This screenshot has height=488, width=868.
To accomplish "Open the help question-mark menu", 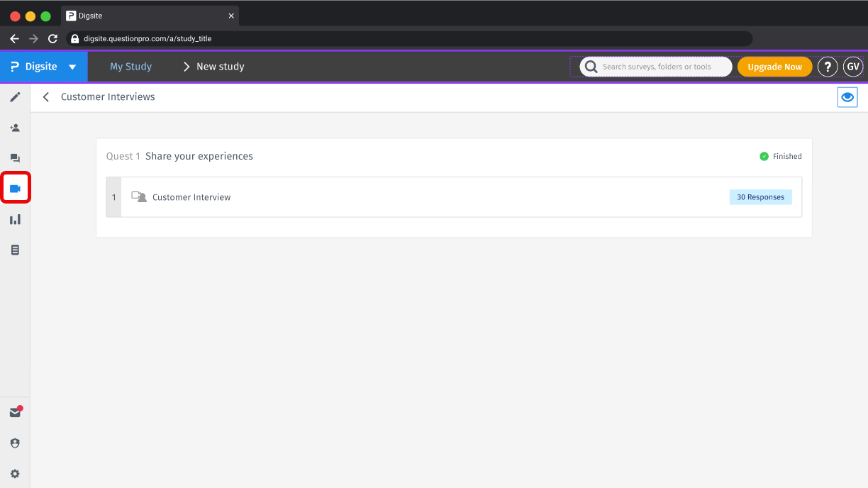I will [x=827, y=66].
